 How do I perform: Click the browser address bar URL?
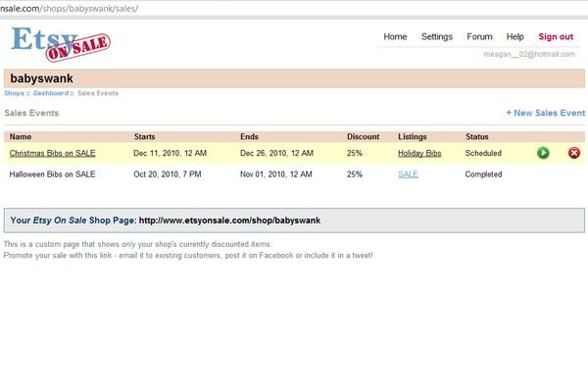click(69, 8)
